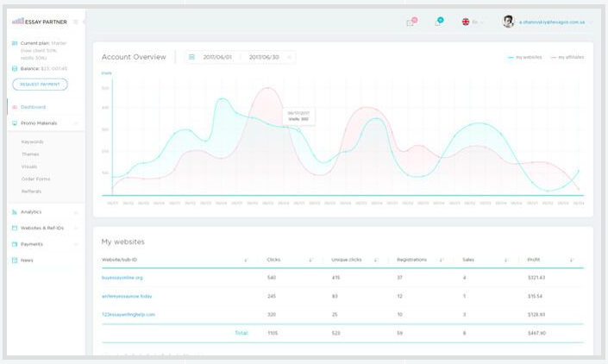Open the language selector dropdown
This screenshot has height=364, width=608.
coord(472,22)
